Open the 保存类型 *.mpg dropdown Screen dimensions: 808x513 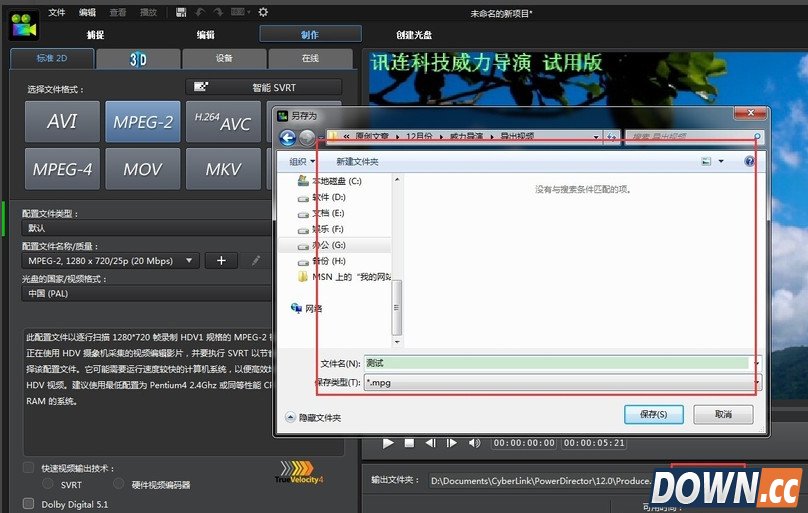(x=562, y=383)
